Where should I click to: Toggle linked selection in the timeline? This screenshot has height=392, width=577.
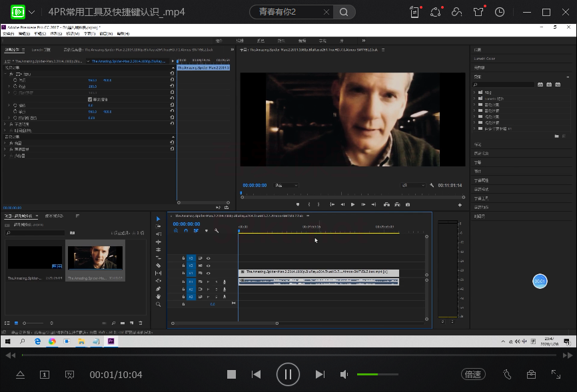(196, 230)
